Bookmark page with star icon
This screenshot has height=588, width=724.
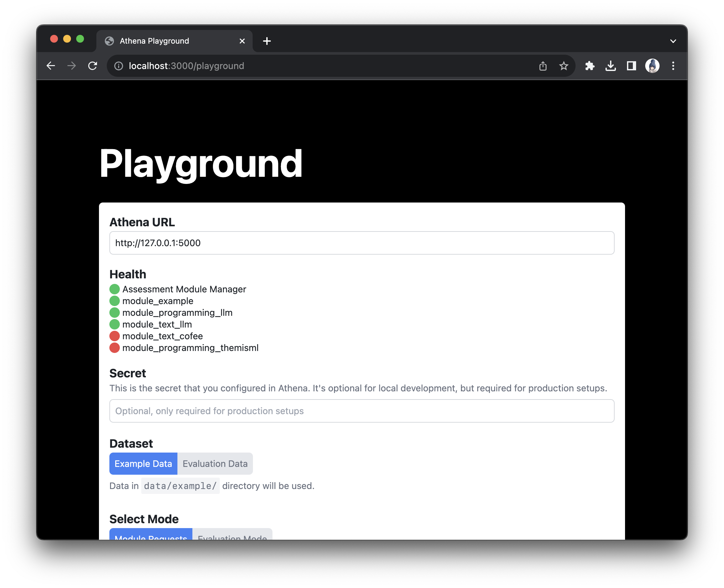[x=564, y=66]
